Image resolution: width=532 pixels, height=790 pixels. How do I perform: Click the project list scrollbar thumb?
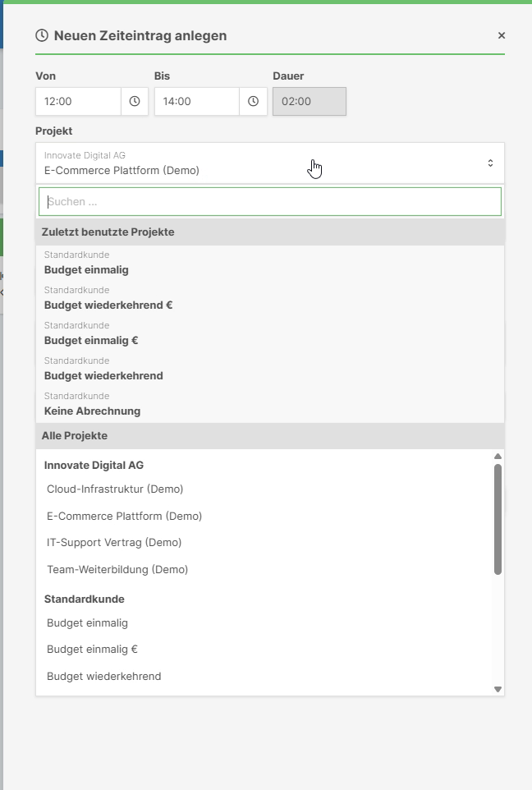point(498,517)
